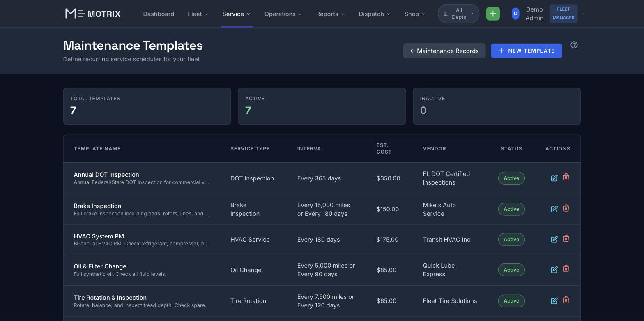Delete the Tire Rotation & Inspection template

pos(566,300)
